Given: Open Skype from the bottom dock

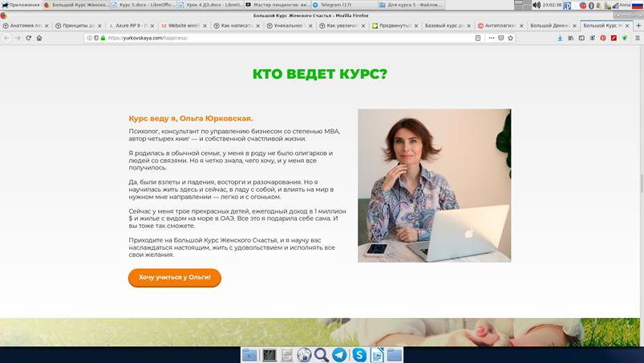Looking at the screenshot, I should pos(358,354).
